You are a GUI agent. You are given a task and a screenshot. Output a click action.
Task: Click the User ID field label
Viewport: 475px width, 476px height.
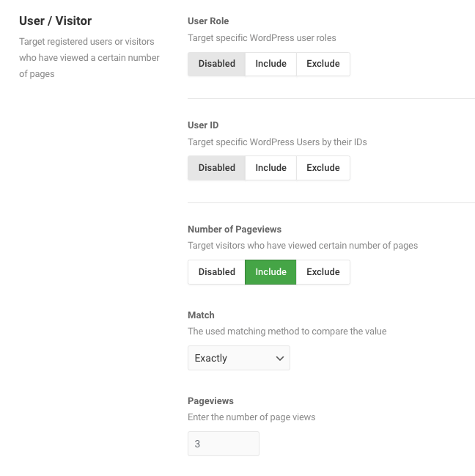(203, 125)
